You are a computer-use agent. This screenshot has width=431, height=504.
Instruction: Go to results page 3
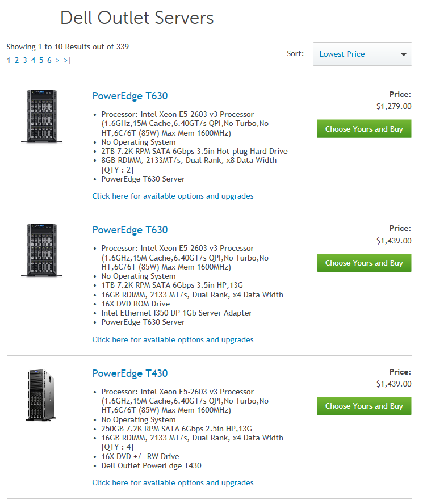25,60
